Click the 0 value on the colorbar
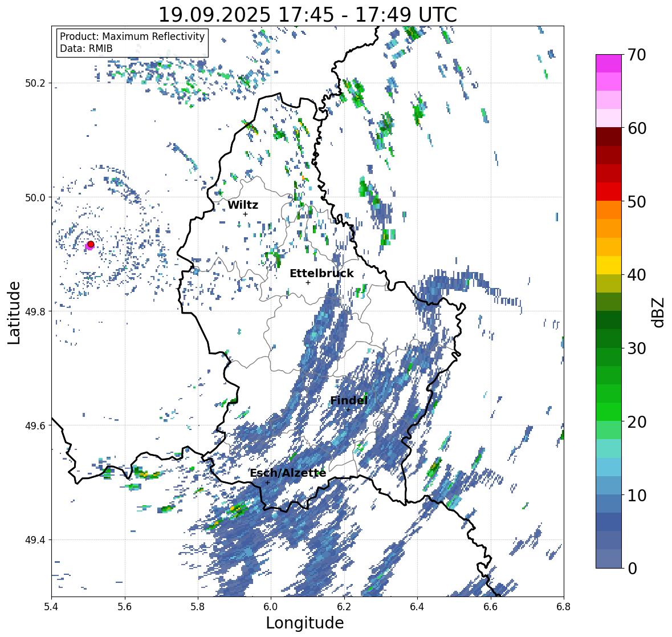672x637 pixels. [632, 569]
